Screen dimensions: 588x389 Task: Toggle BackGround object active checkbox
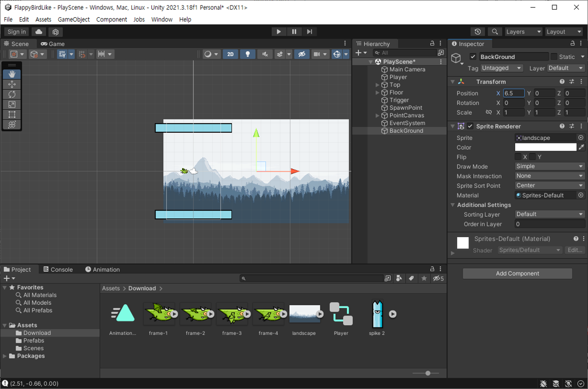(473, 57)
